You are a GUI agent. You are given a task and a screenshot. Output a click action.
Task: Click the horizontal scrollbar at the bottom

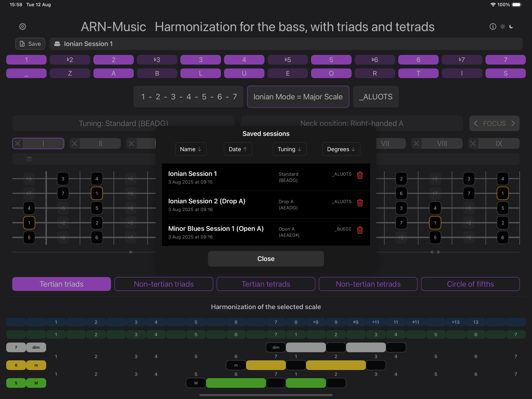click(x=266, y=395)
